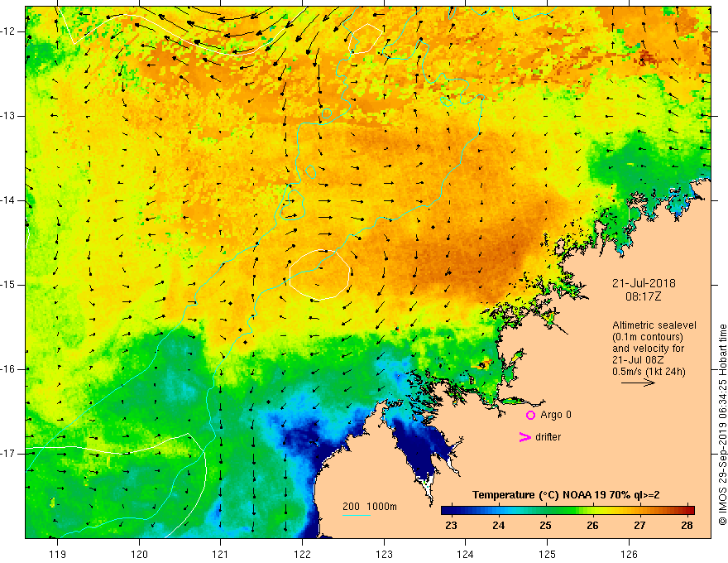This screenshot has width=728, height=563.
Task: Click the IMOS copyright timestamp text
Action: click(722, 426)
